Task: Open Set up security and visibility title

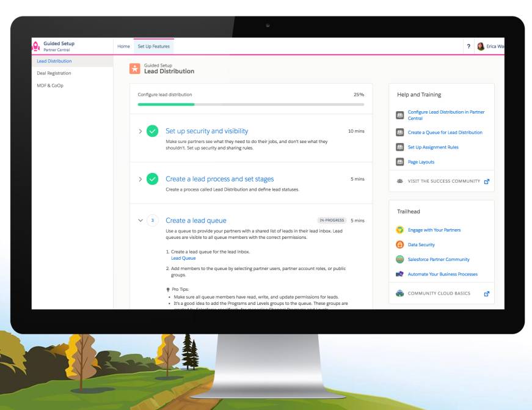Action: pos(206,131)
